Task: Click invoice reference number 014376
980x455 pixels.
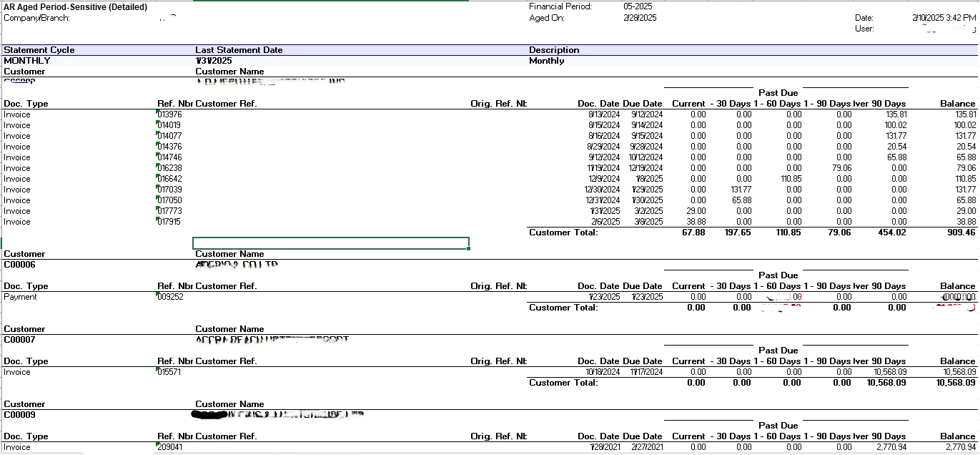Action: tap(169, 147)
